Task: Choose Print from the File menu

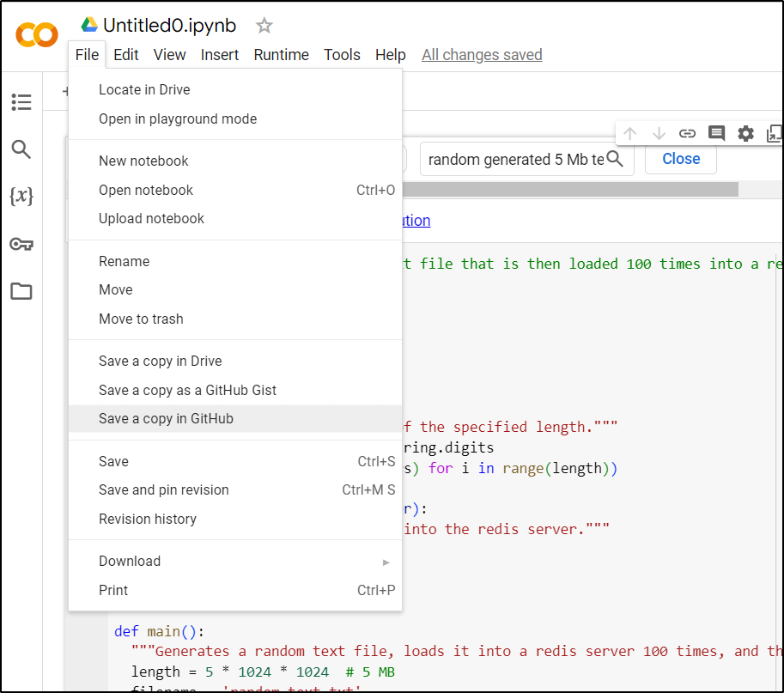Action: click(235, 590)
